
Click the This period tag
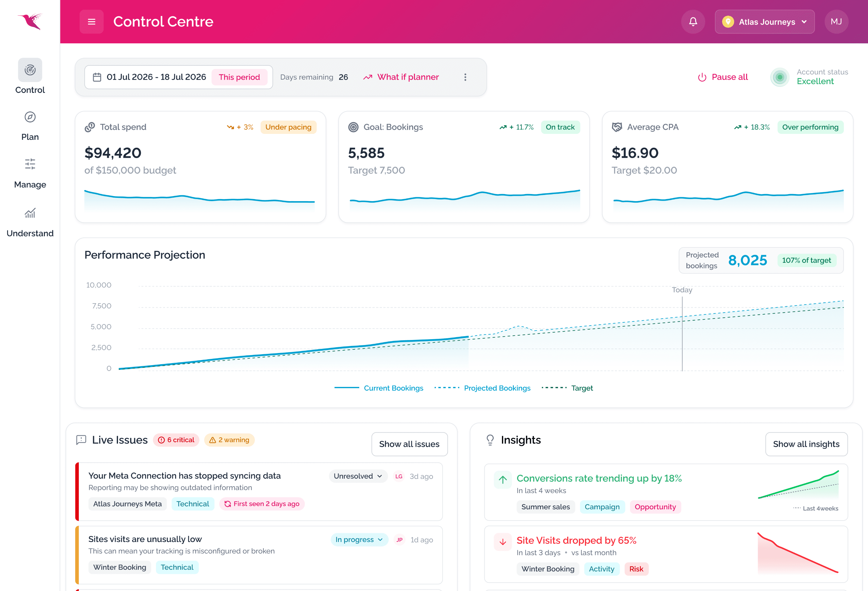[239, 77]
